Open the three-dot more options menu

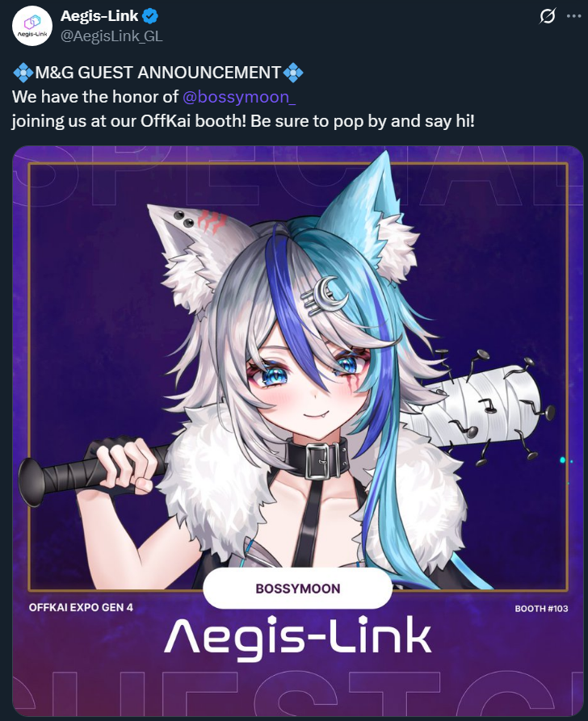pyautogui.click(x=573, y=16)
